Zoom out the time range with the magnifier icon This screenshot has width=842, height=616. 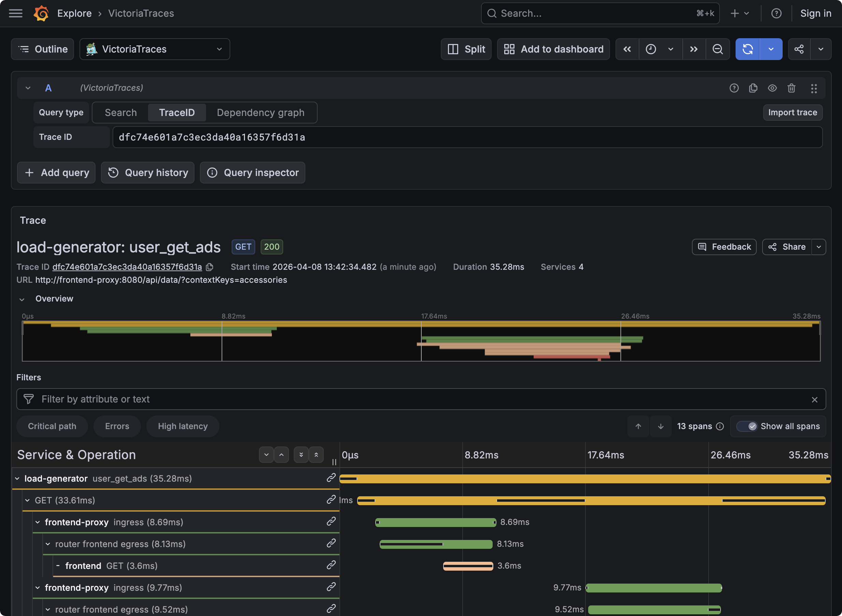[x=717, y=49]
